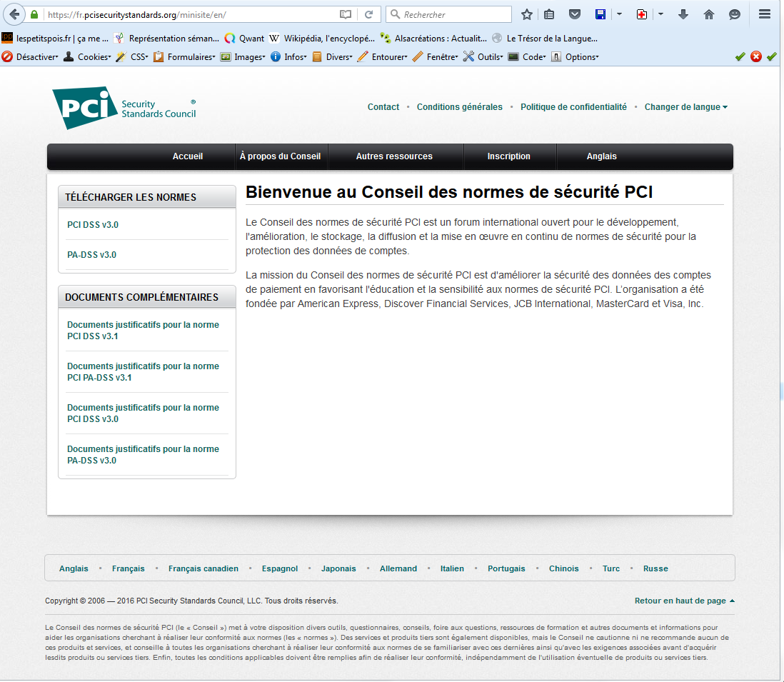Open the Images developer menu

click(x=243, y=57)
